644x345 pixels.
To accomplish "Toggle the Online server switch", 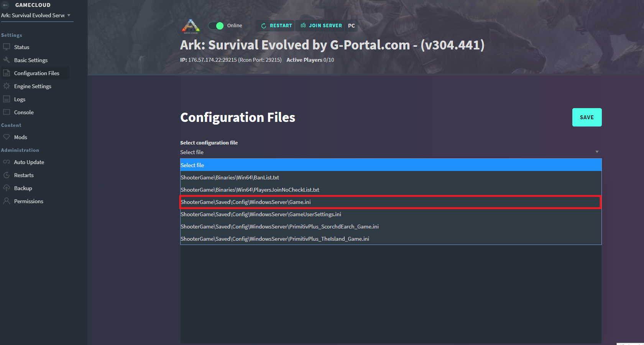I will click(216, 26).
